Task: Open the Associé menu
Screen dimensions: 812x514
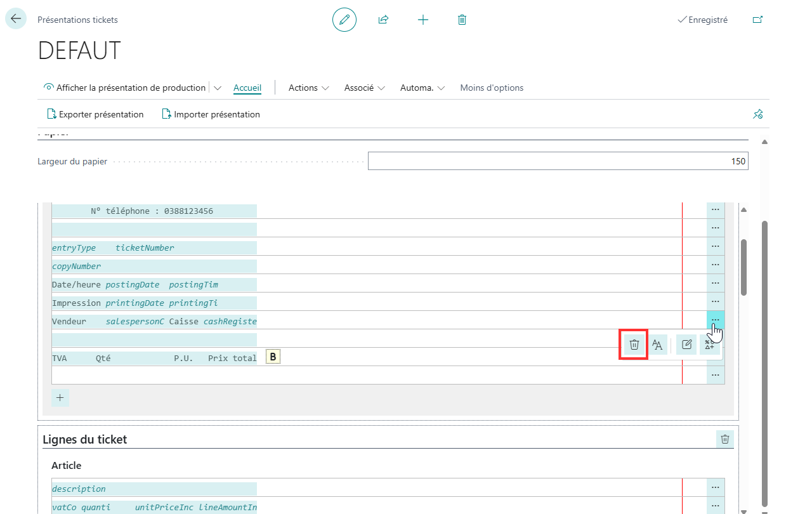Action: (365, 88)
